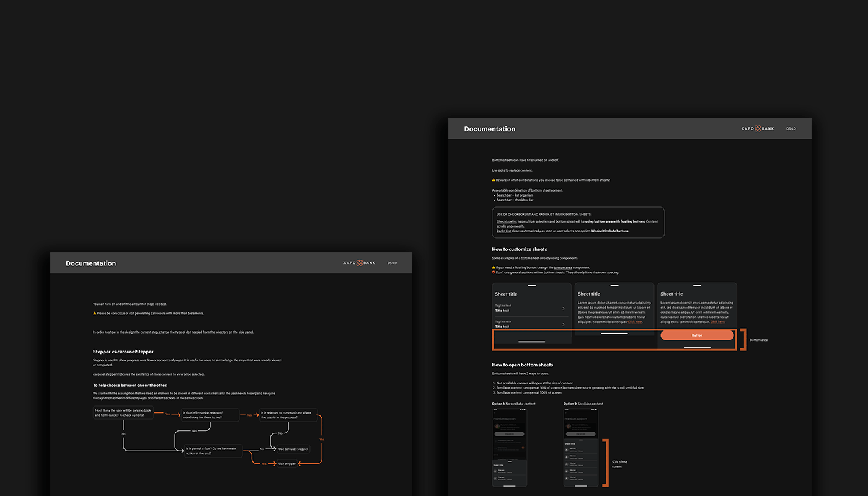868x496 pixels.
Task: Expand the second 'Title text' row chevron
Action: click(x=563, y=324)
